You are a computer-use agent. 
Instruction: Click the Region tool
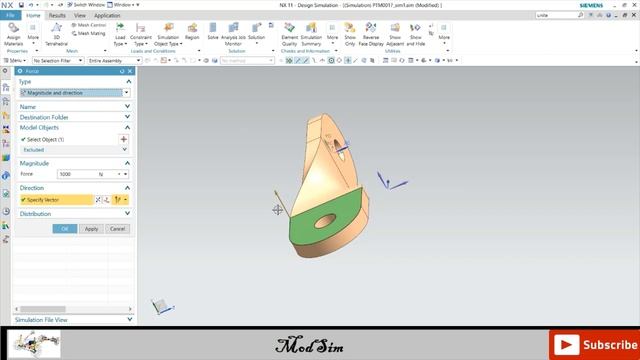(192, 31)
